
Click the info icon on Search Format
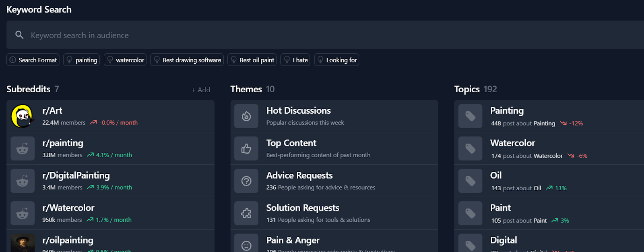tap(13, 60)
